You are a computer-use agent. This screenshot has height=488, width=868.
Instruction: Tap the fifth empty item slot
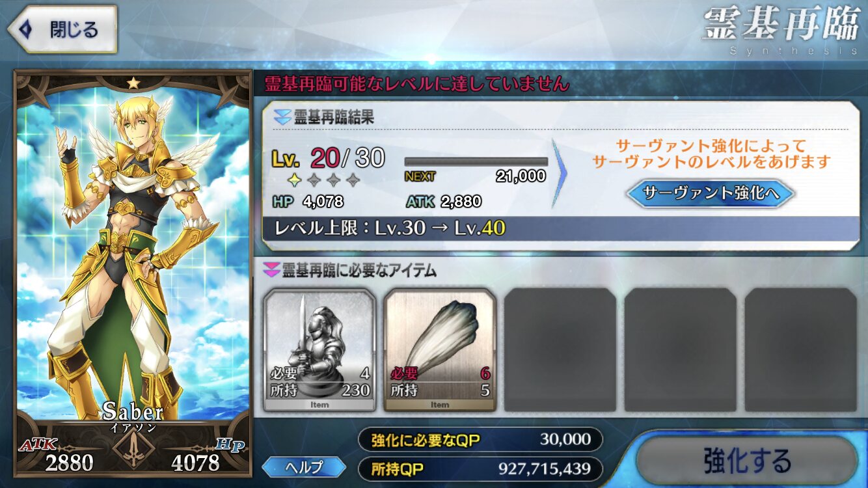click(x=801, y=350)
